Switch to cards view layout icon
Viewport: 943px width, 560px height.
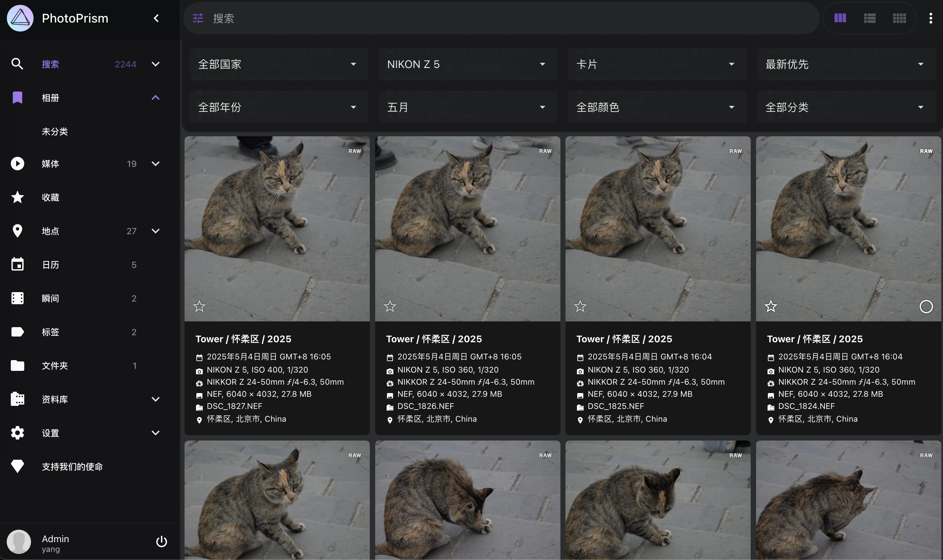[x=840, y=18]
